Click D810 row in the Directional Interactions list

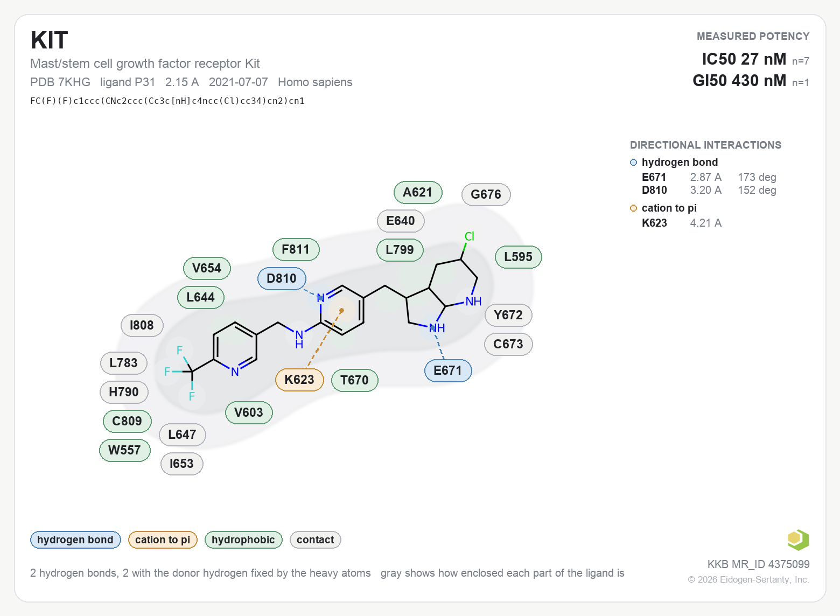[x=709, y=190]
